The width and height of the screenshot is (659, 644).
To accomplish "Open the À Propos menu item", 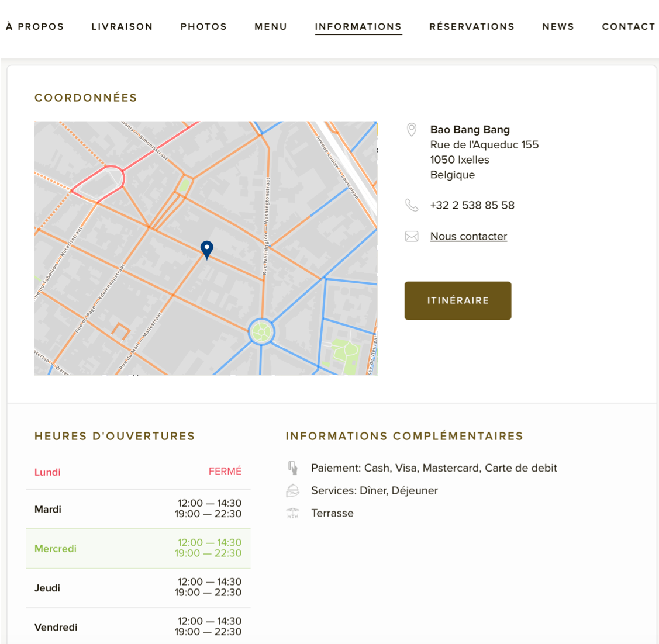I will 35,27.
